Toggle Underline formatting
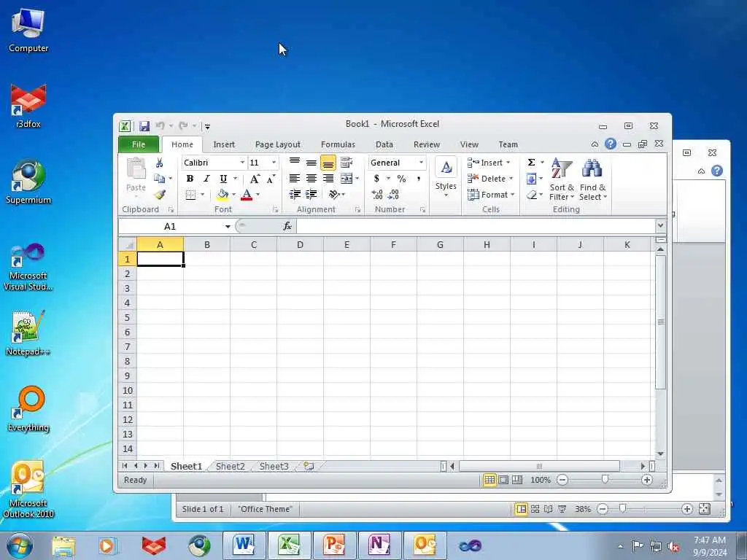The width and height of the screenshot is (747, 560). tap(223, 179)
